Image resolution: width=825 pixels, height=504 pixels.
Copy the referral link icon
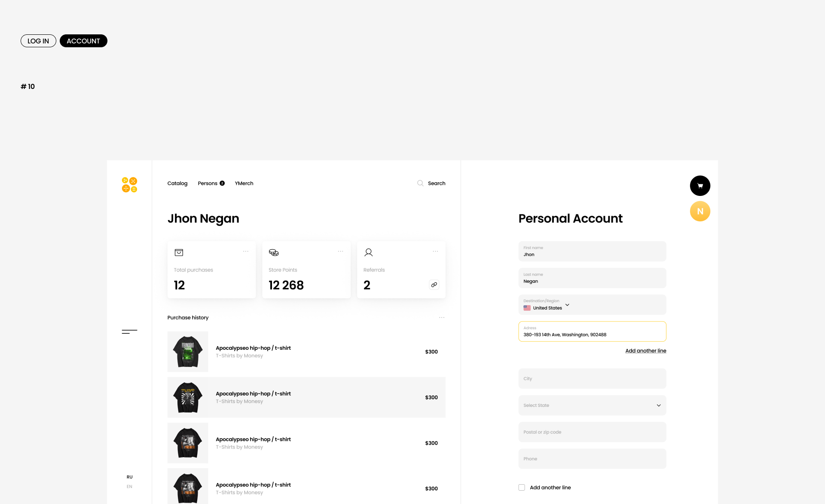(434, 285)
